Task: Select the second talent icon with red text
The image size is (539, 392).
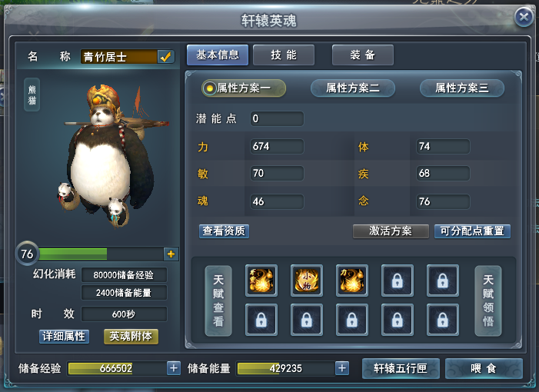Action: [x=307, y=281]
